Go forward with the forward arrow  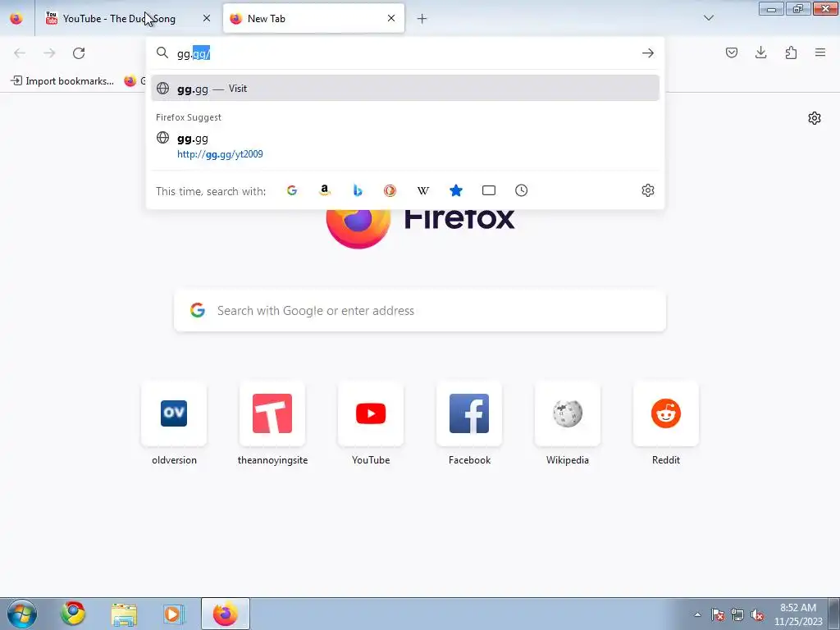pyautogui.click(x=49, y=52)
